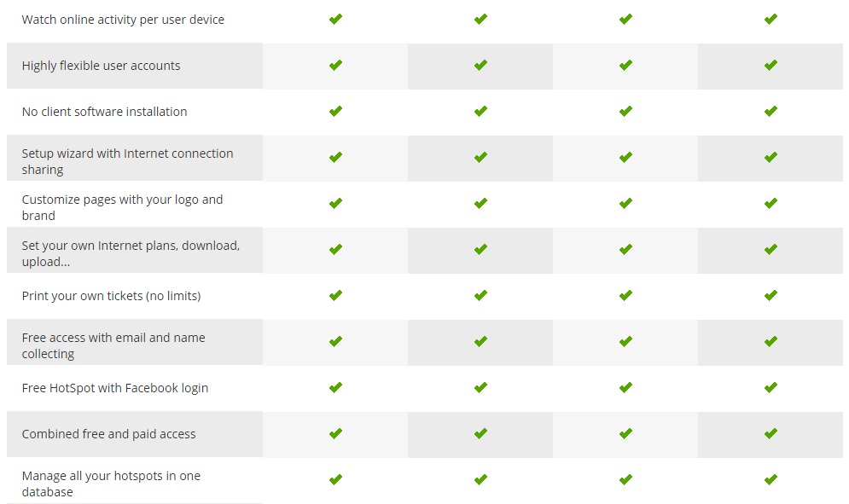This screenshot has height=504, width=849.
Task: Click third column checkmark for Setup wizard row
Action: (x=626, y=157)
